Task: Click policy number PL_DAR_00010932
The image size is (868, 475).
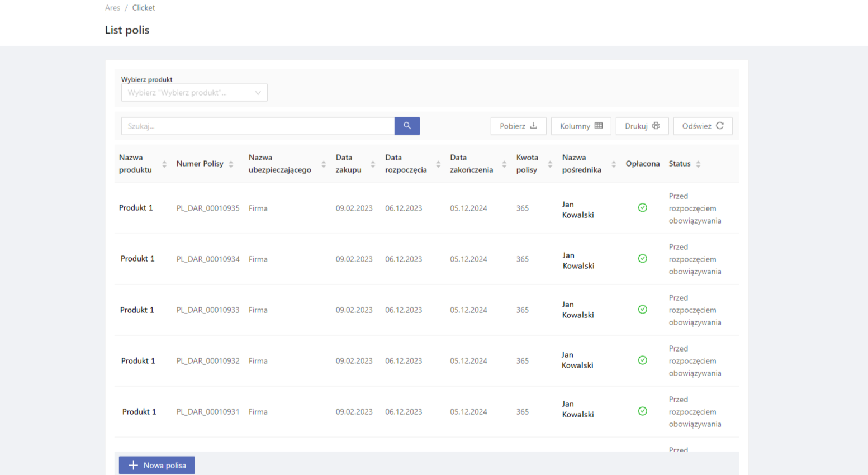Action: [208, 361]
